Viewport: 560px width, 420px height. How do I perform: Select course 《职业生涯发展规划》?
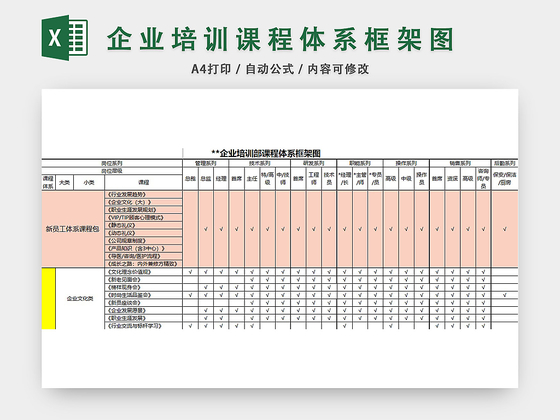[x=144, y=210]
